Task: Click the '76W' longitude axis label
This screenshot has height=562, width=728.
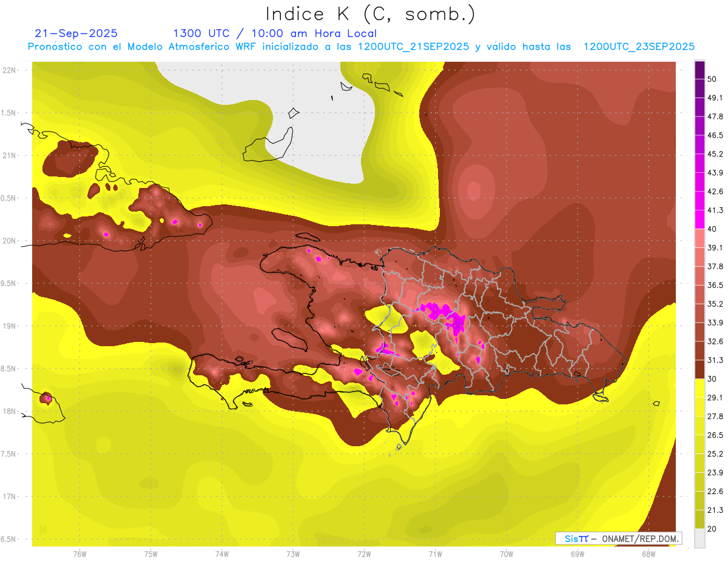Action: (x=79, y=554)
